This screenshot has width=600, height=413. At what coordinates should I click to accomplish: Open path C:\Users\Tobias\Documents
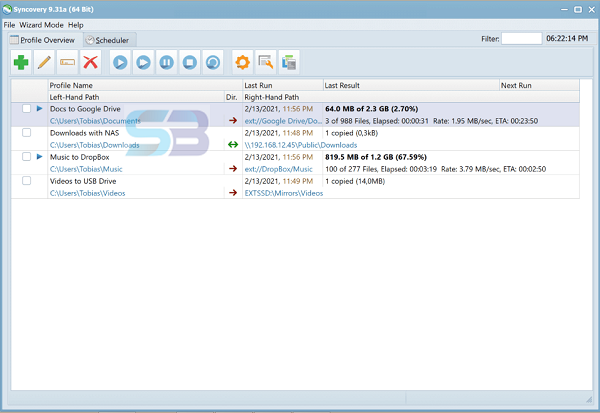click(x=95, y=121)
